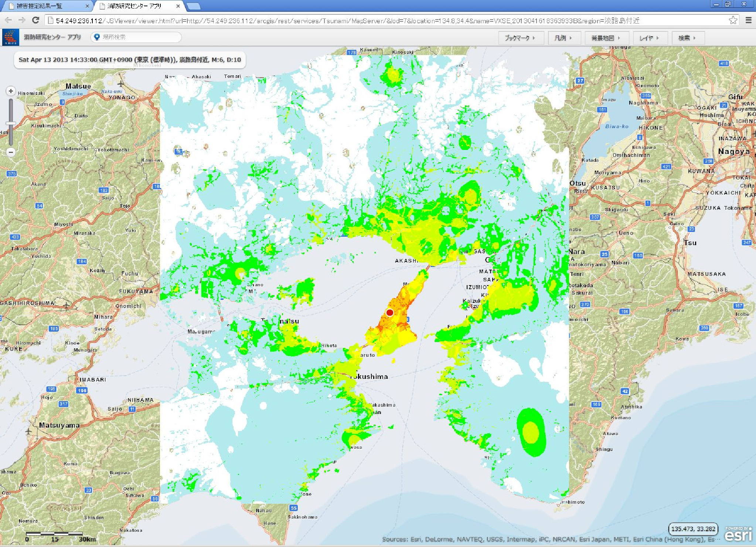Click the map zoom in plus button

pyautogui.click(x=11, y=91)
